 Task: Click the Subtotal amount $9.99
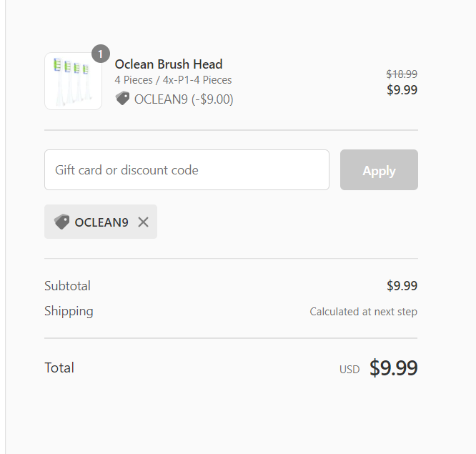(x=402, y=286)
